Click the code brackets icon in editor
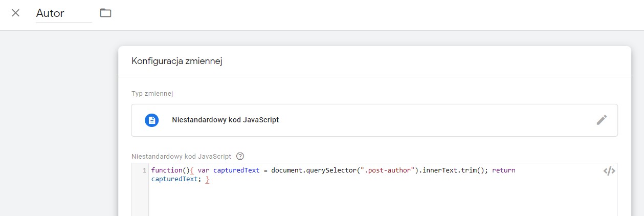The height and width of the screenshot is (216, 644). point(609,171)
